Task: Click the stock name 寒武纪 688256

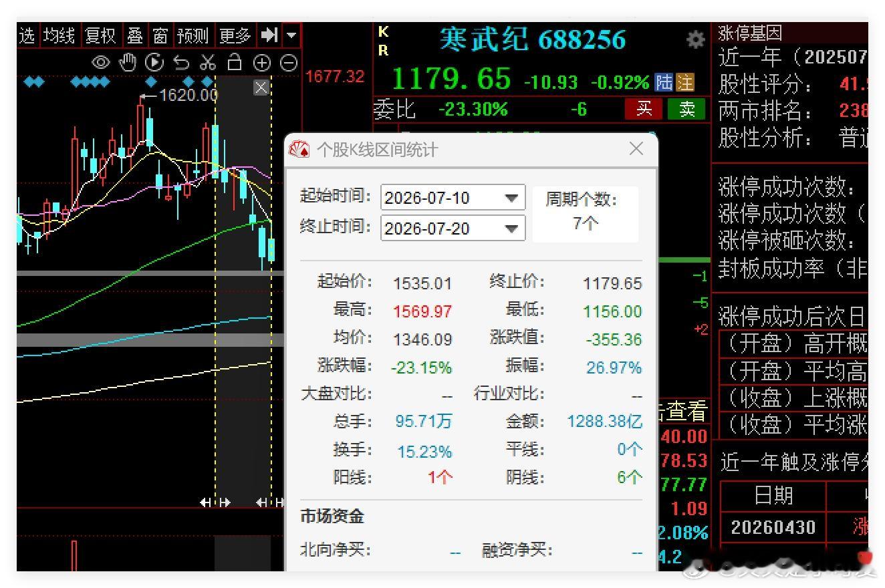Action: (x=532, y=39)
